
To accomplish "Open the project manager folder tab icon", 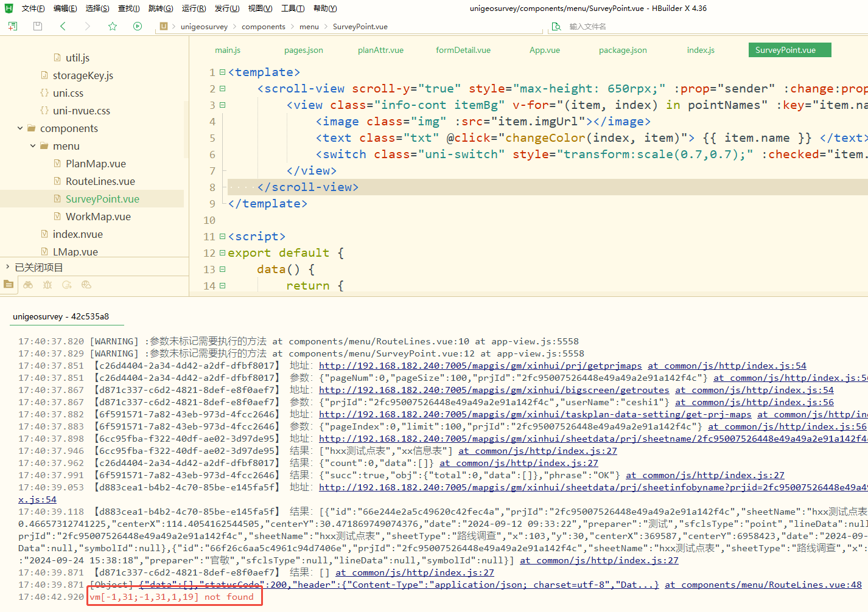I will [9, 284].
